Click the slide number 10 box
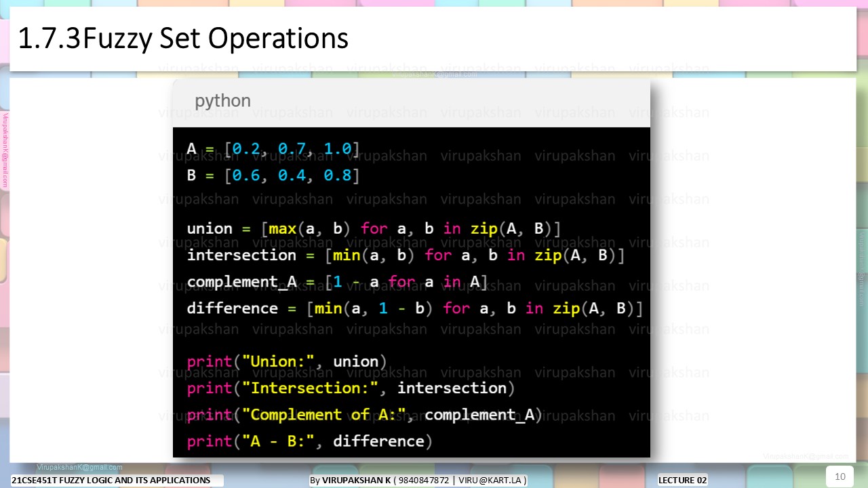This screenshot has width=868, height=488. 840,476
